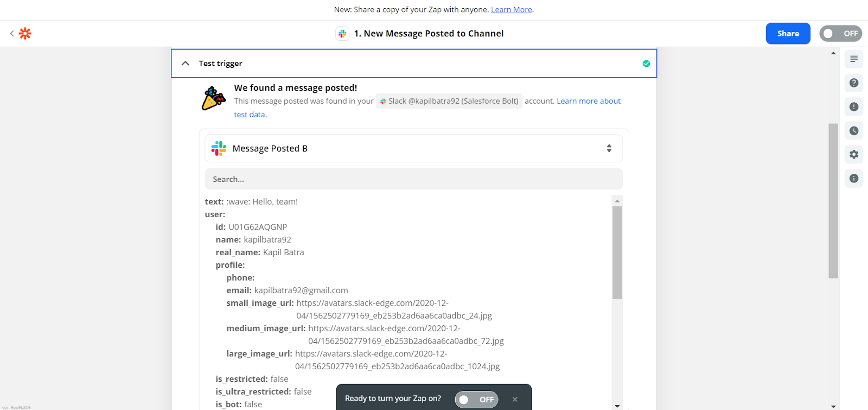The height and width of the screenshot is (410, 868).
Task: Open the help question mark icon
Action: pyautogui.click(x=854, y=83)
